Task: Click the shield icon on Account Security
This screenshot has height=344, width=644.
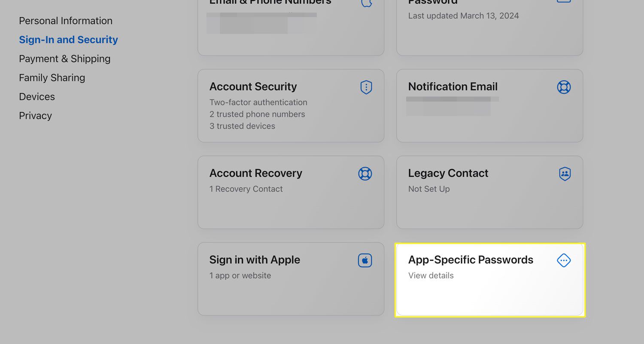Action: 366,87
